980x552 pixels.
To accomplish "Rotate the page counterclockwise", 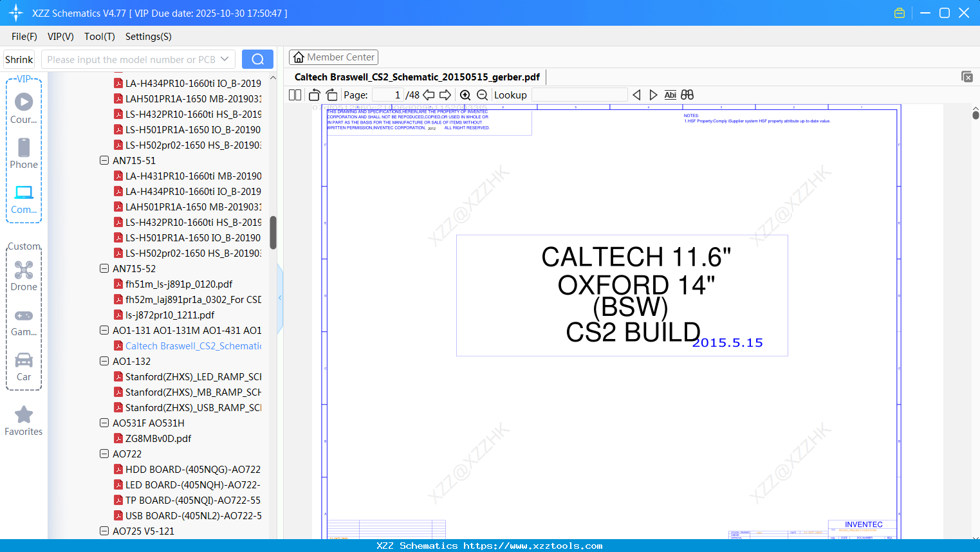I will [x=315, y=95].
